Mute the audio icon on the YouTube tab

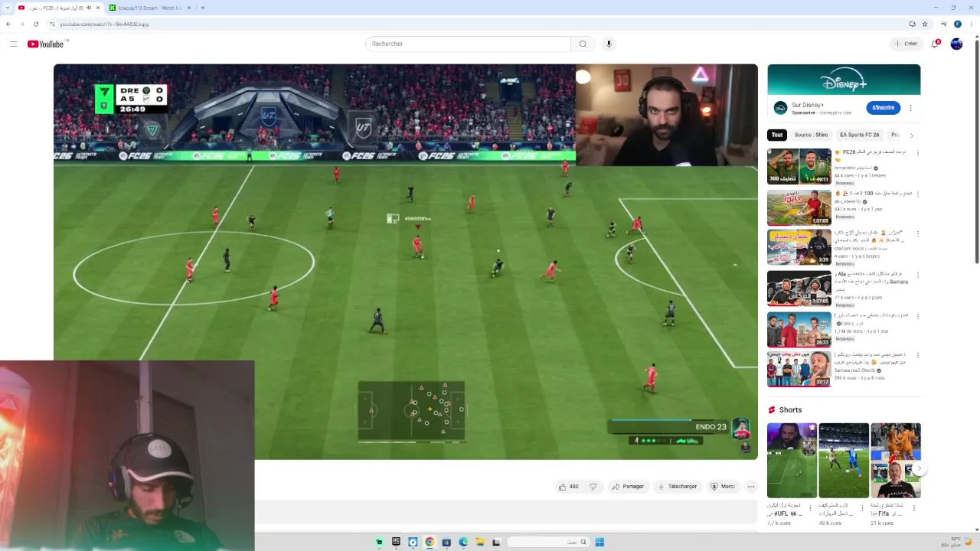(89, 8)
